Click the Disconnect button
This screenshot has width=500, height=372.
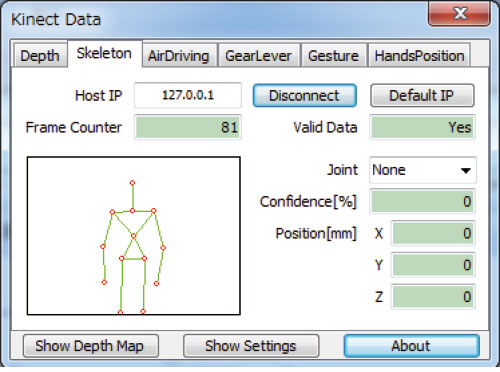pyautogui.click(x=305, y=96)
